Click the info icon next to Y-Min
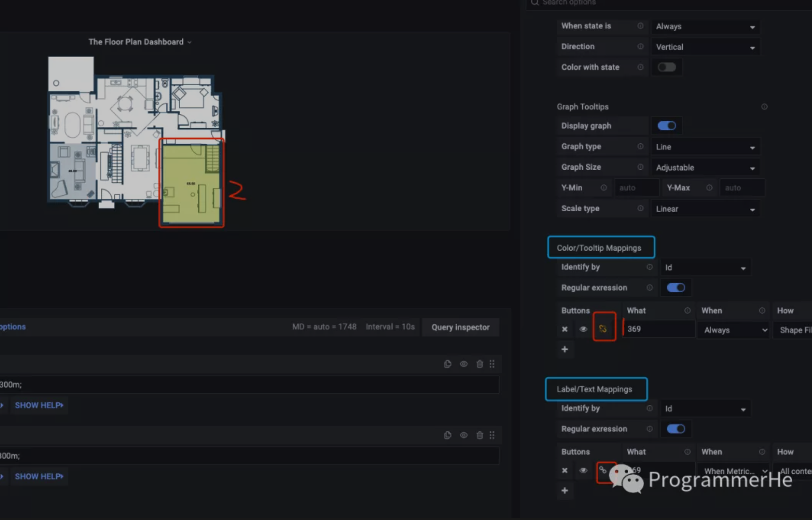Image resolution: width=812 pixels, height=520 pixels. coord(603,188)
